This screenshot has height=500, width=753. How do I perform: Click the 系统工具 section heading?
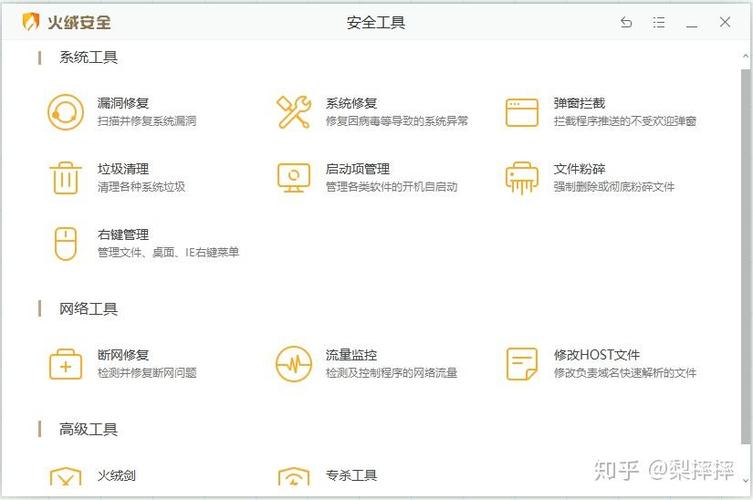click(88, 57)
